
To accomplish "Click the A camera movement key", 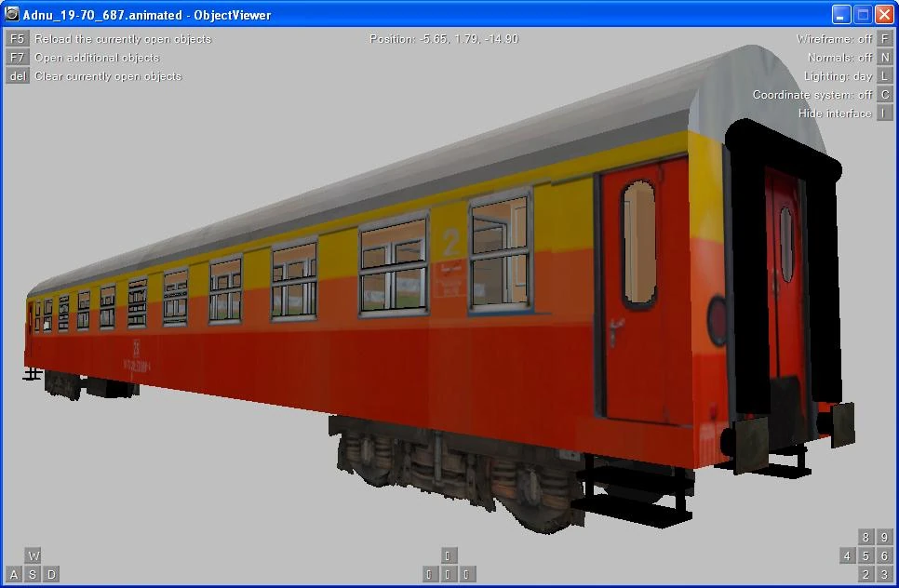I will tap(14, 574).
